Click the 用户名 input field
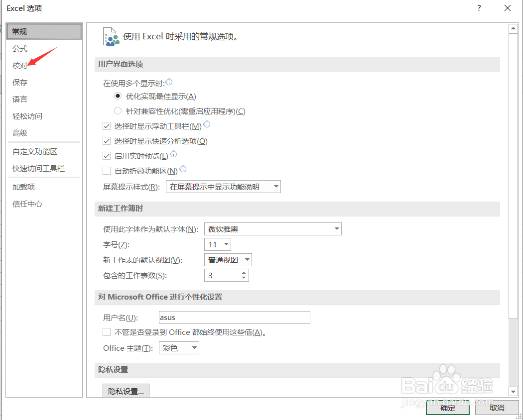The width and height of the screenshot is (523, 420). click(235, 317)
